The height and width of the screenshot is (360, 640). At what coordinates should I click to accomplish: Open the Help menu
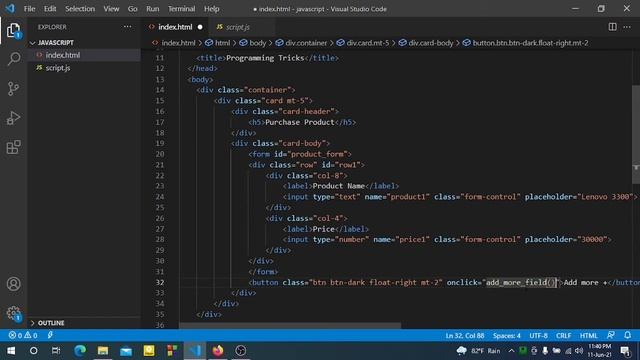click(211, 9)
